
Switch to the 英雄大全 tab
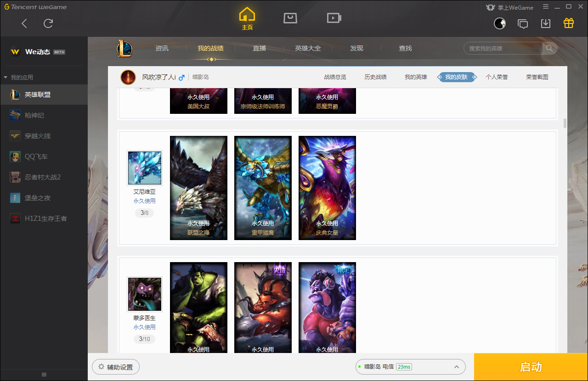click(x=308, y=48)
